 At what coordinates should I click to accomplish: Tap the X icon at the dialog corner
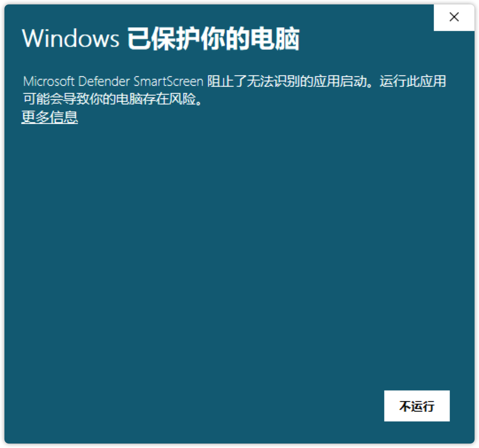tap(454, 17)
